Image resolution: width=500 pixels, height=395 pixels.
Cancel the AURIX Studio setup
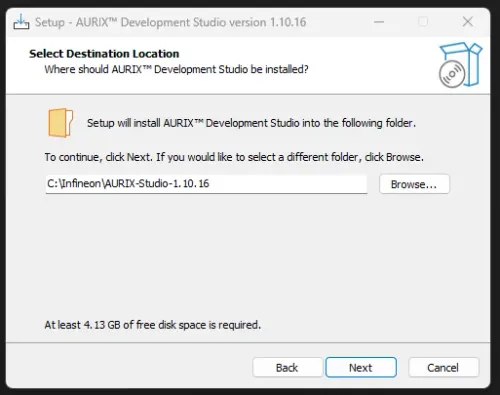[x=443, y=367]
